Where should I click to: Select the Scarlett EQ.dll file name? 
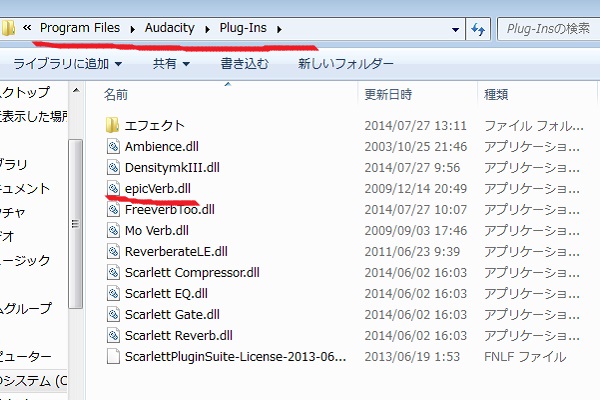click(x=166, y=294)
